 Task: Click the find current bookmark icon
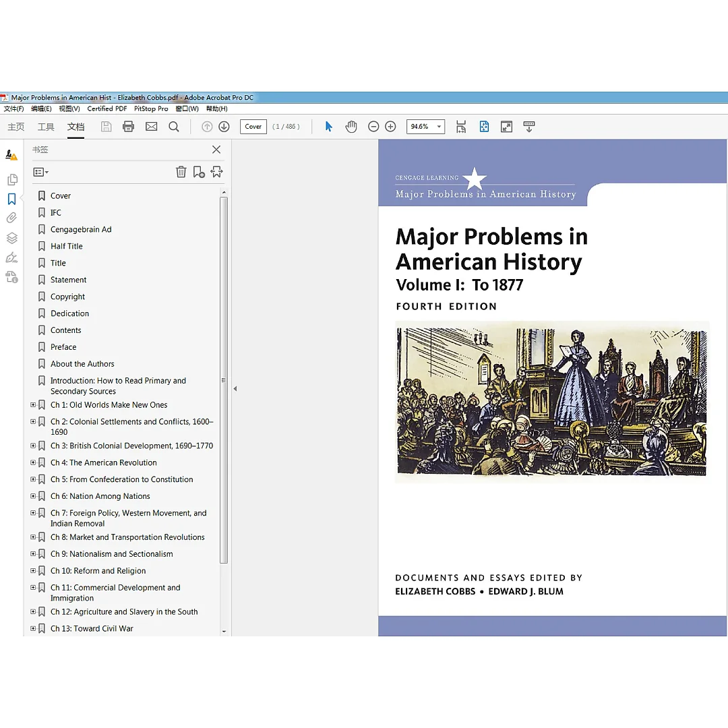click(216, 172)
